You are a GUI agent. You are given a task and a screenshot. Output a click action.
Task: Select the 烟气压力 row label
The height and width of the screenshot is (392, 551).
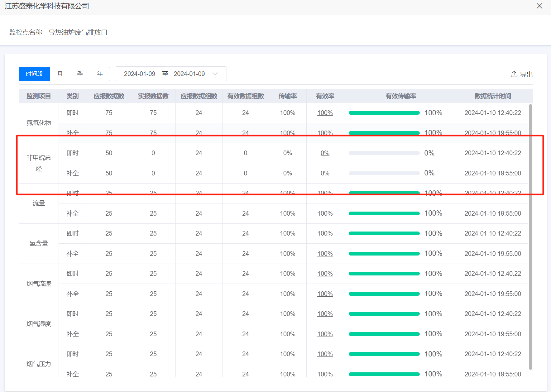(39, 364)
